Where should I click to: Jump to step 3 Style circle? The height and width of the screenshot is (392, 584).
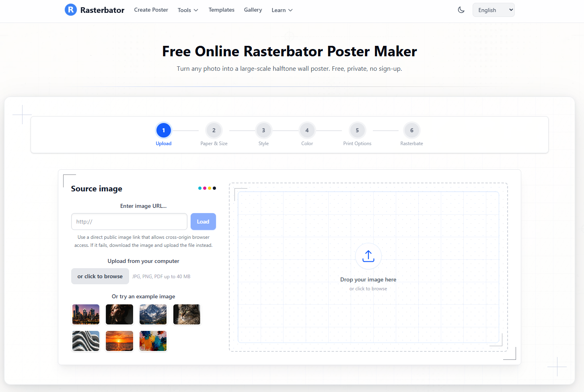click(x=263, y=130)
